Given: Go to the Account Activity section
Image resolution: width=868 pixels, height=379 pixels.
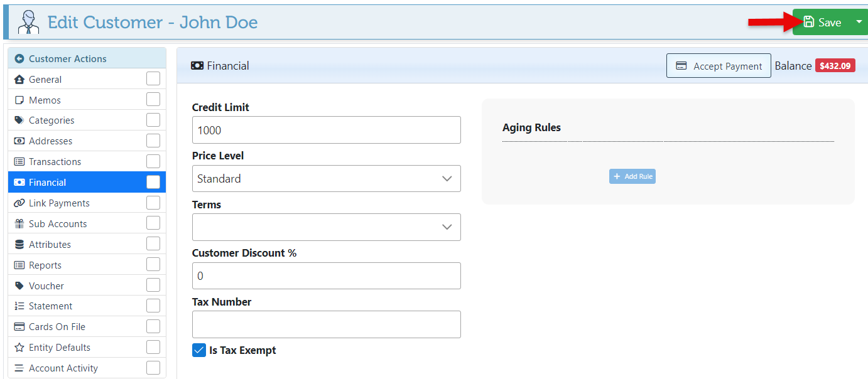Looking at the screenshot, I should (63, 368).
